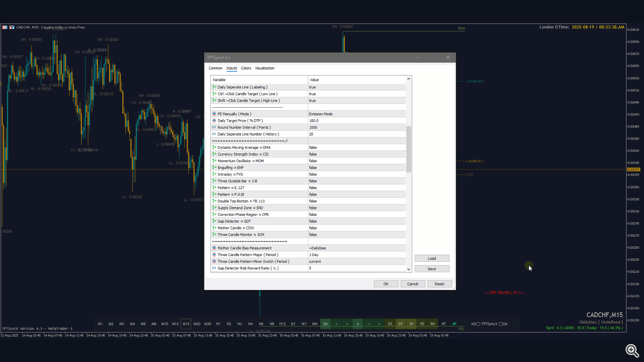Viewport: 644px width, 362px height.
Task: Click the magnifier icon at bottom-right corner
Action: point(632,350)
